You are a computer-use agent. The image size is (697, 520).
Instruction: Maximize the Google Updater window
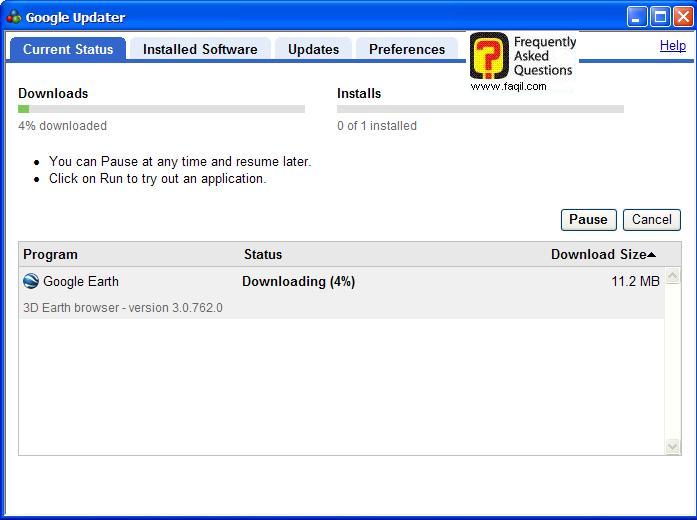tap(660, 17)
